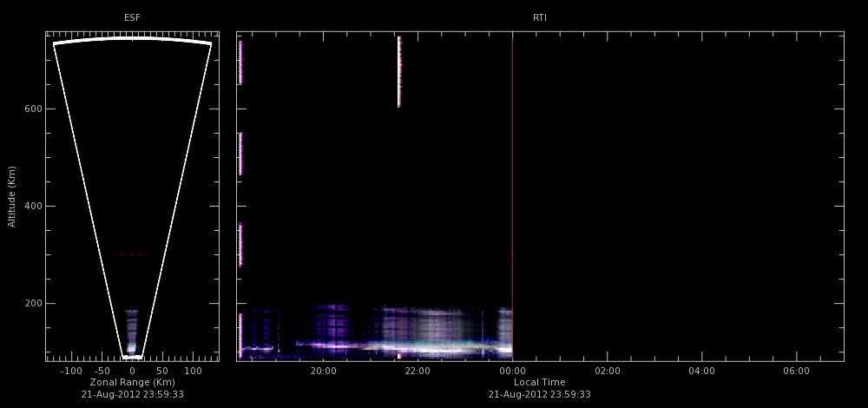Click the 00:00 local time label
This screenshot has height=408, width=868.
pyautogui.click(x=513, y=371)
